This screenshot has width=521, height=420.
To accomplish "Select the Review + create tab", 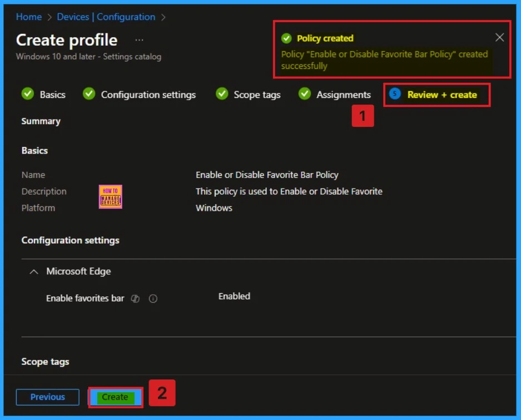I will tap(442, 95).
